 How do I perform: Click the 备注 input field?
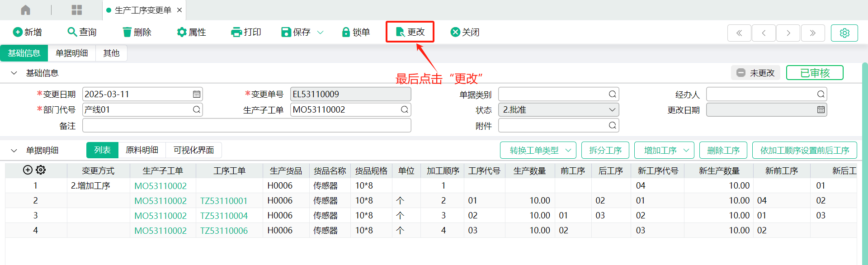[x=247, y=126]
